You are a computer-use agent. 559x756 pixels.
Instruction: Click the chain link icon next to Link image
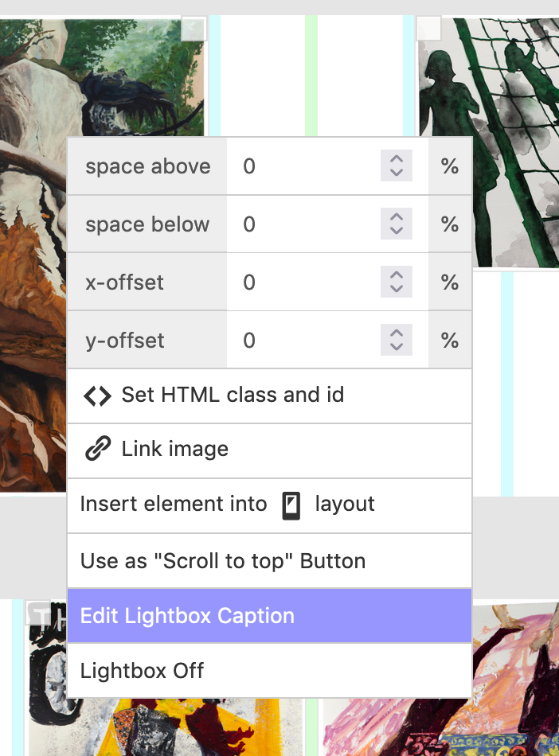[97, 450]
